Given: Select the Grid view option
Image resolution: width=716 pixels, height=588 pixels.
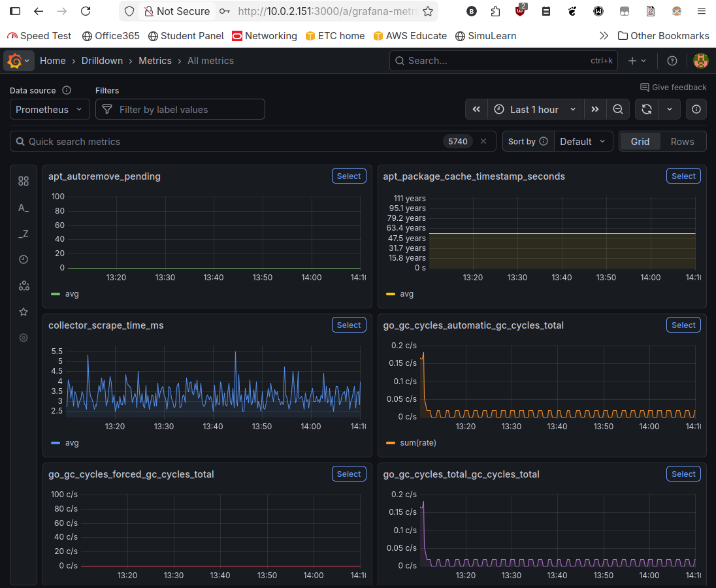Looking at the screenshot, I should coord(640,141).
